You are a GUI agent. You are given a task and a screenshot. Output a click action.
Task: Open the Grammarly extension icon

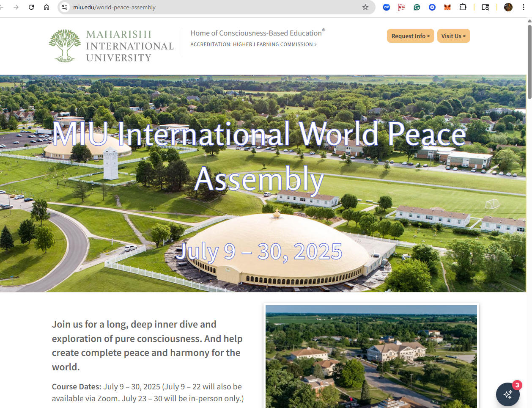pyautogui.click(x=417, y=7)
